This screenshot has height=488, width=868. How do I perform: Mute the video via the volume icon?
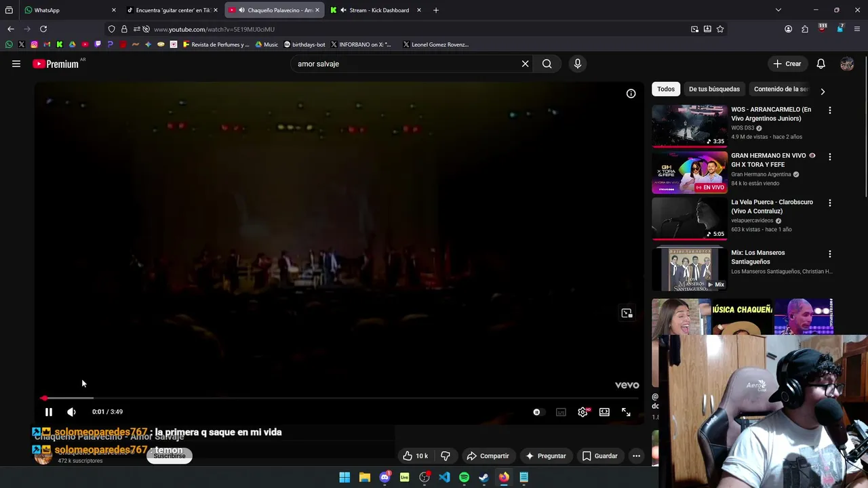(x=71, y=412)
